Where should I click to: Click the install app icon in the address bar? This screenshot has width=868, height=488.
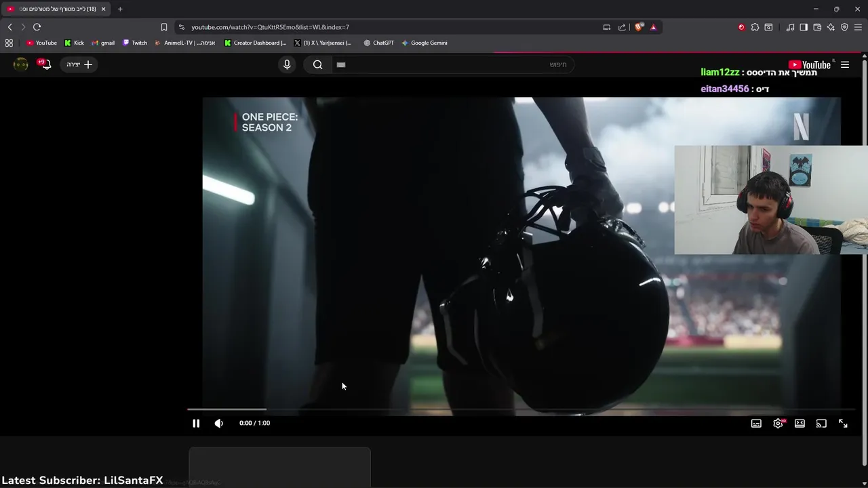[607, 27]
